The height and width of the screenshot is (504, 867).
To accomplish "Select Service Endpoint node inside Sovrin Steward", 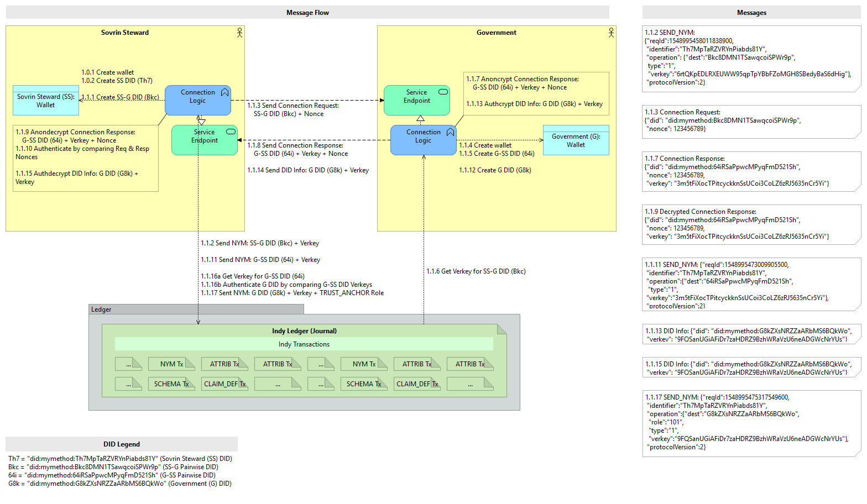I will 205,140.
